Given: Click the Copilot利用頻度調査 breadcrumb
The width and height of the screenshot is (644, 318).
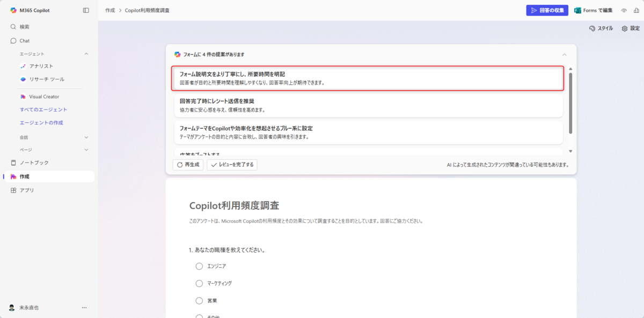Looking at the screenshot, I should [147, 10].
